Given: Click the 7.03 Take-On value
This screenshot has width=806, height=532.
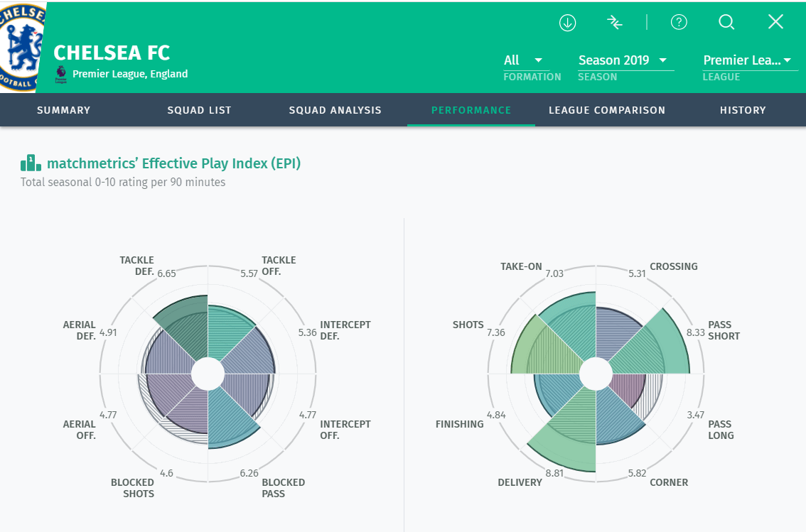Looking at the screenshot, I should [554, 273].
